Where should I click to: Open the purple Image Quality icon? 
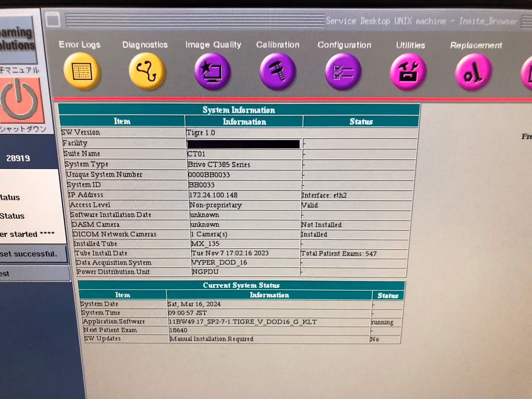pyautogui.click(x=212, y=71)
